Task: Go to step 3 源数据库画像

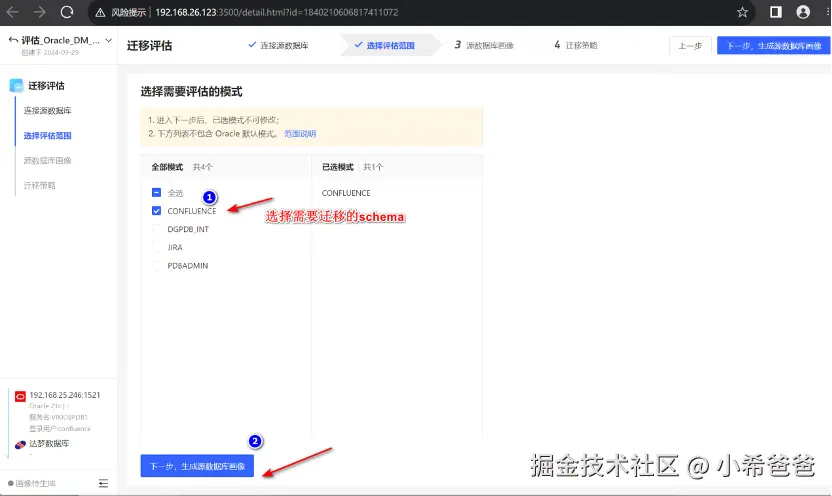Action: [x=484, y=46]
